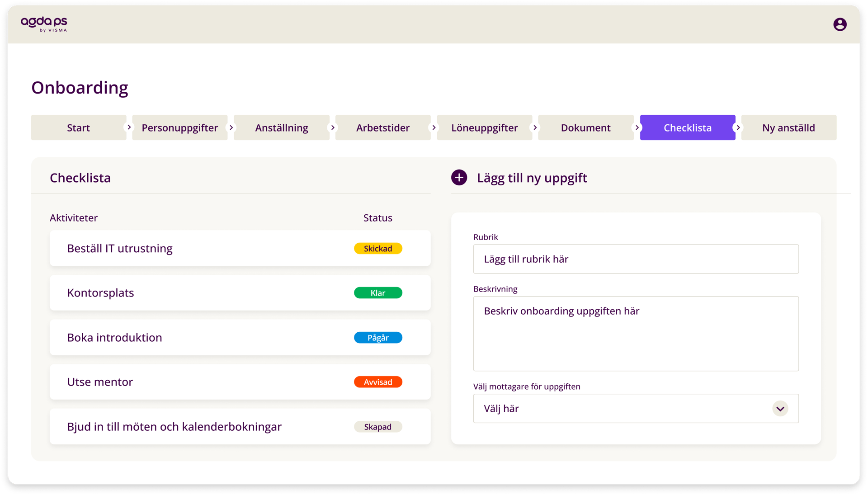Click the Klar badge on Kontorsplats

pyautogui.click(x=378, y=292)
